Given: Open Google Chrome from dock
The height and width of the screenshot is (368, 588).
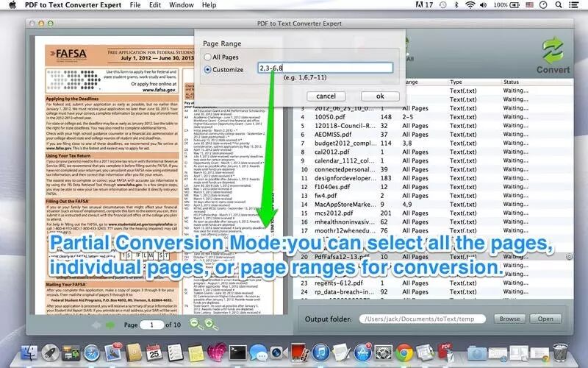Looking at the screenshot, I should point(404,353).
